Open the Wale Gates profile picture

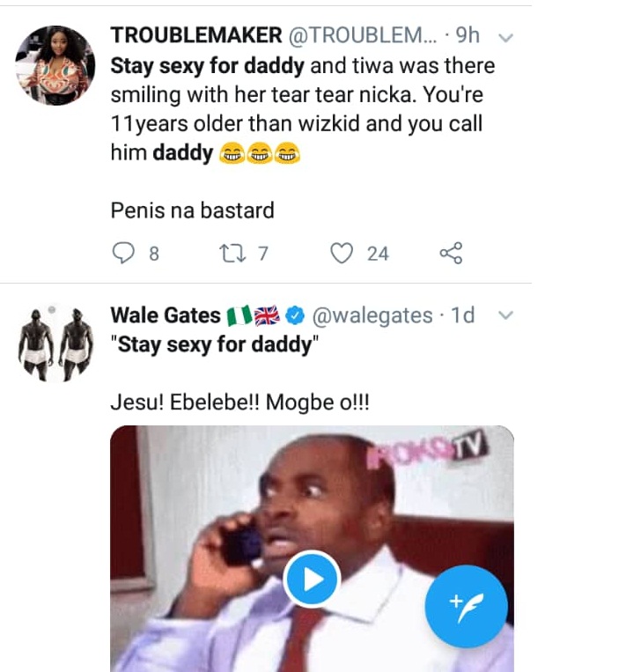(x=55, y=344)
